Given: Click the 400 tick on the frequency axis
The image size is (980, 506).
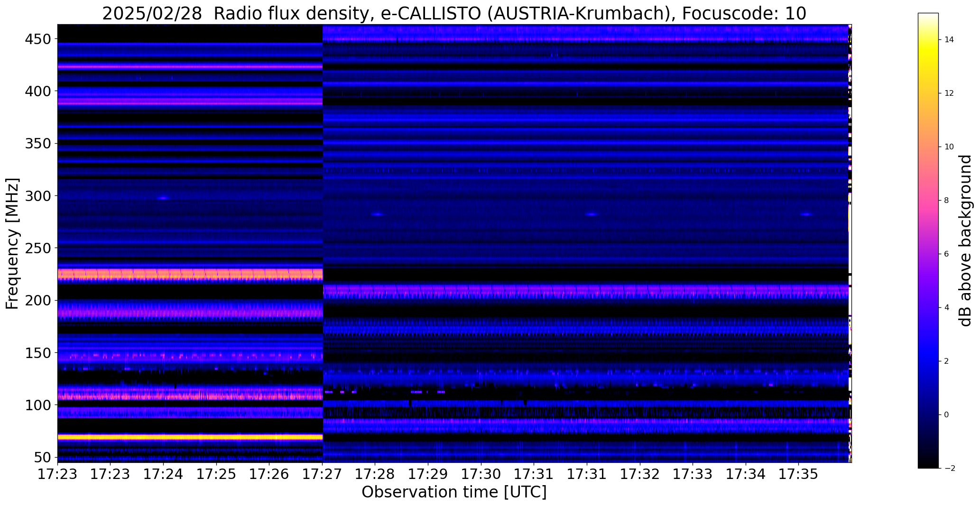Looking at the screenshot, I should tap(37, 91).
